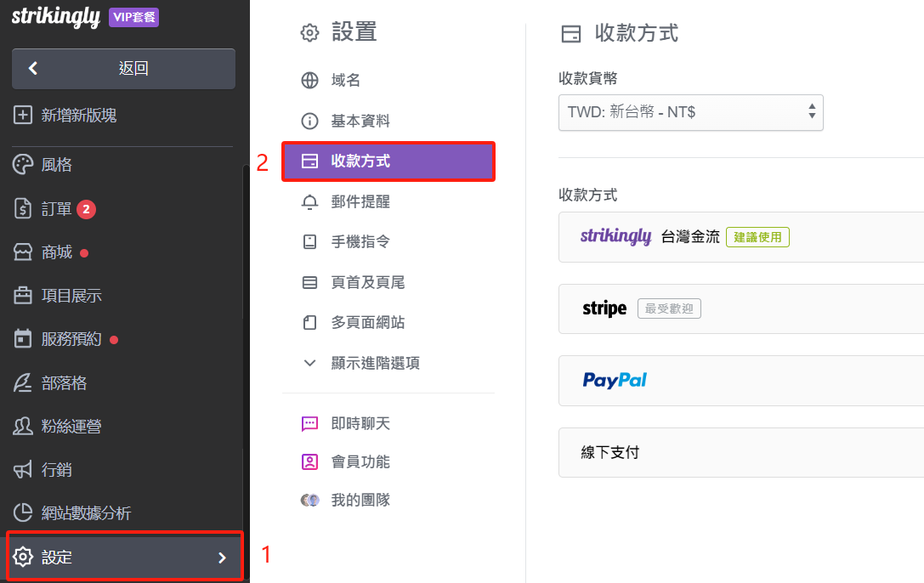Viewport: 924px width, 583px height.
Task: Click the 項目展示 briefcase icon
Action: point(23,295)
